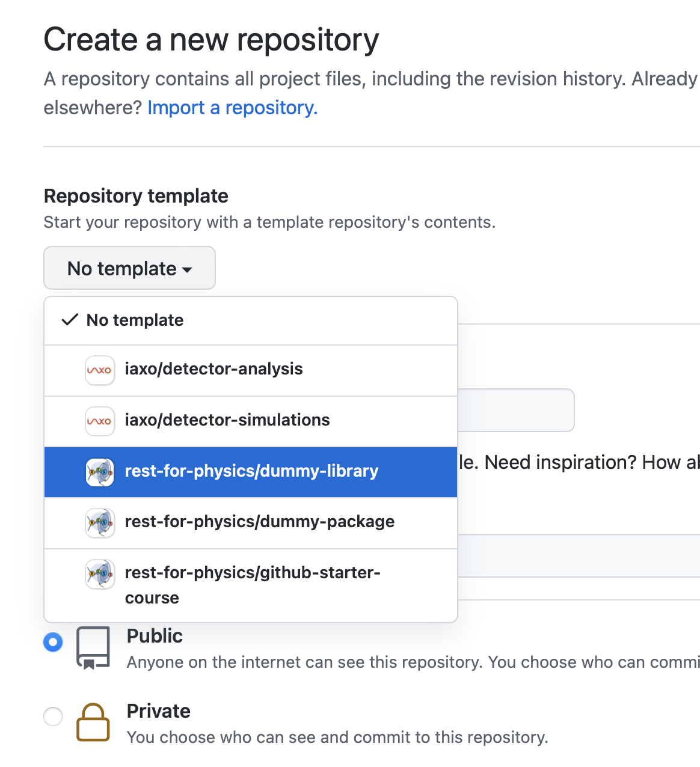Click the avatar icon beside dummy-package

tap(100, 523)
